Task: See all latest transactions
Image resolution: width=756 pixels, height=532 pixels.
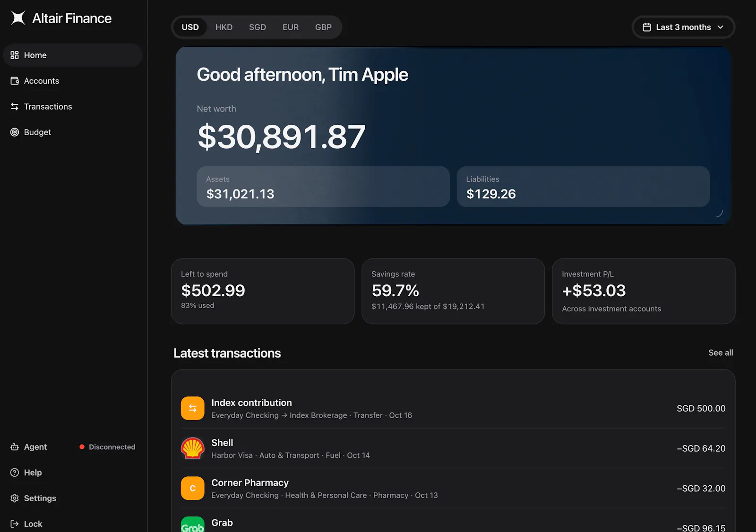Action: pos(721,352)
